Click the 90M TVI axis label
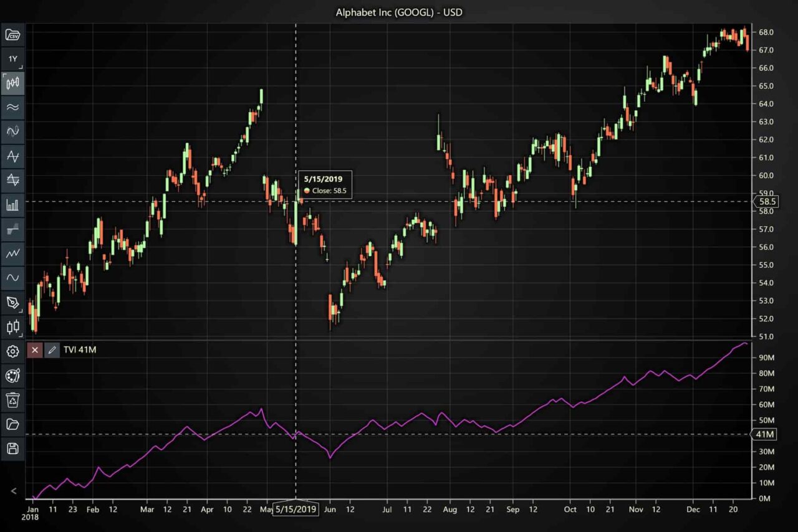The height and width of the screenshot is (532, 798). pos(766,358)
